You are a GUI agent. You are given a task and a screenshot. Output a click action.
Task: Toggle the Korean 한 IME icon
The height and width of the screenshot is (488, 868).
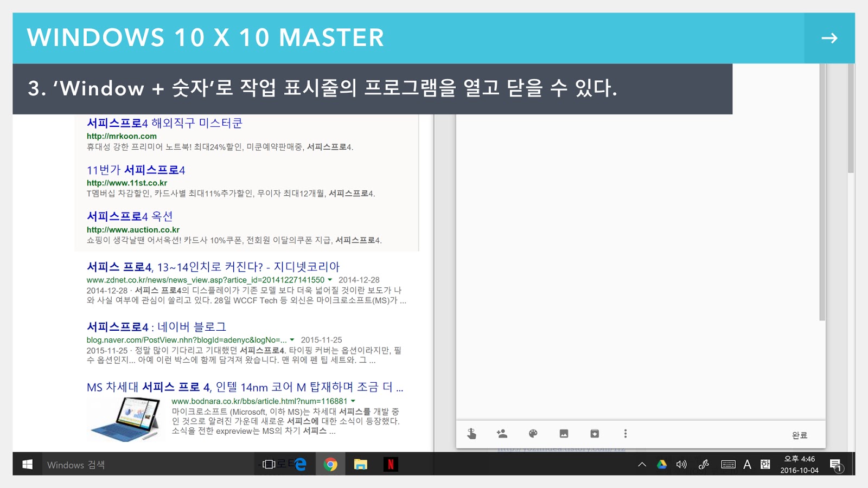coord(765,464)
